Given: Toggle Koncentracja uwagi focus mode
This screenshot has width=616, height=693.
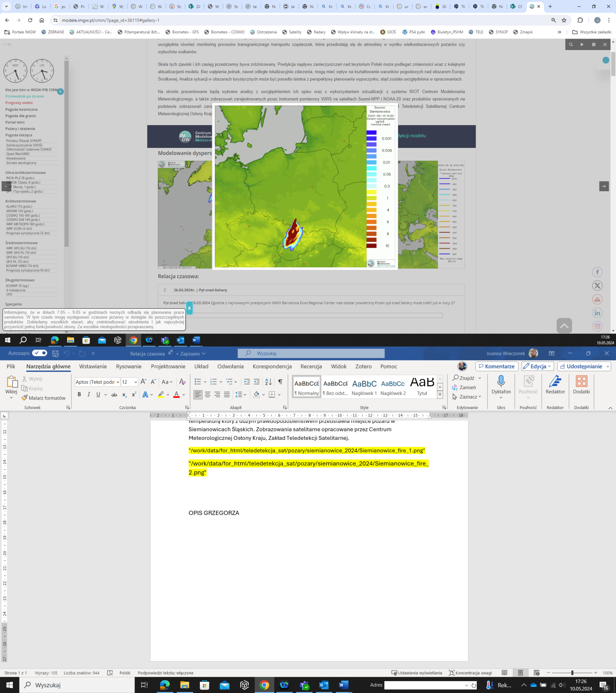Looking at the screenshot, I should tap(470, 673).
